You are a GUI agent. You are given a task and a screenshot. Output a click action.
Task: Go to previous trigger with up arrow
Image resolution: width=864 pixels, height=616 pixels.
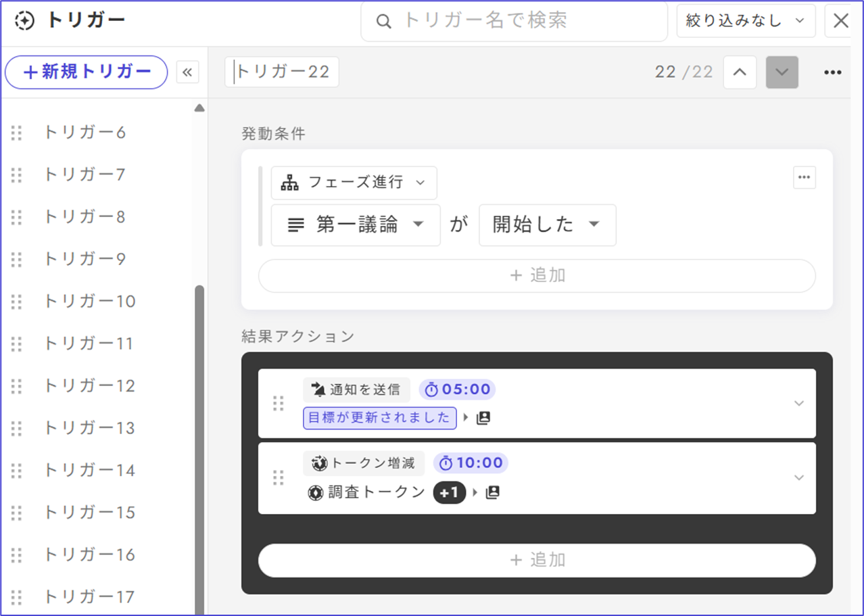pos(740,72)
